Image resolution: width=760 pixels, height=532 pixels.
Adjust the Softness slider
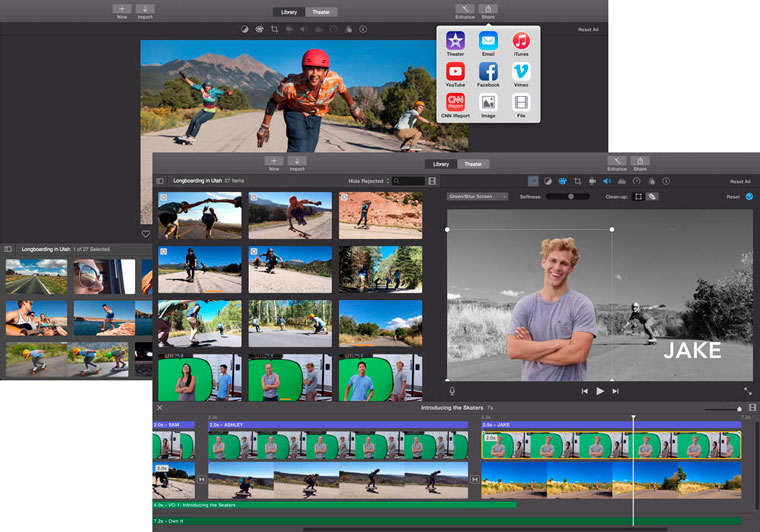573,197
